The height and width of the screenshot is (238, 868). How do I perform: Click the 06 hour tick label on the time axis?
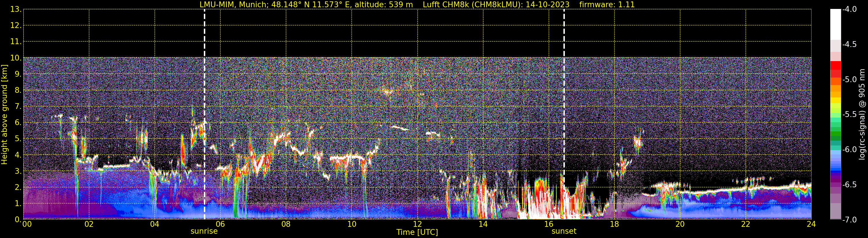[220, 224]
